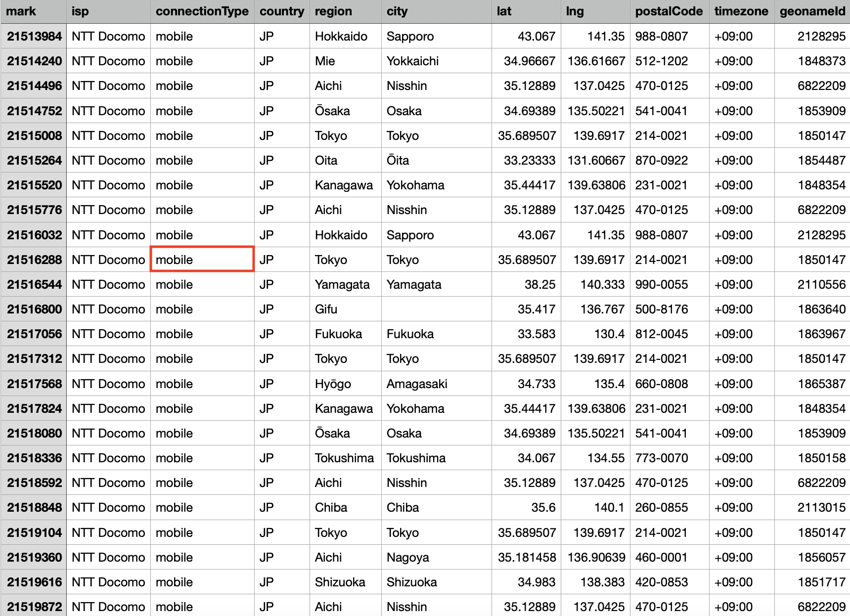Click latitude value 33.23333
This screenshot has width=850, height=616.
coord(526,160)
